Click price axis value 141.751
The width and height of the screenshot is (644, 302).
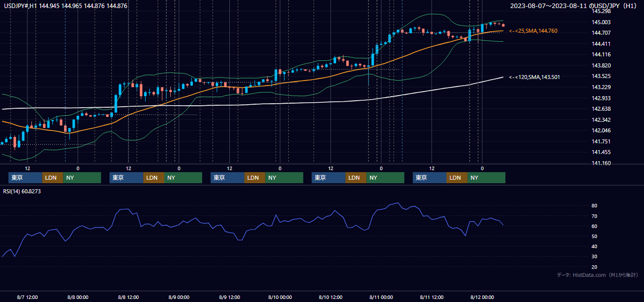(601, 141)
